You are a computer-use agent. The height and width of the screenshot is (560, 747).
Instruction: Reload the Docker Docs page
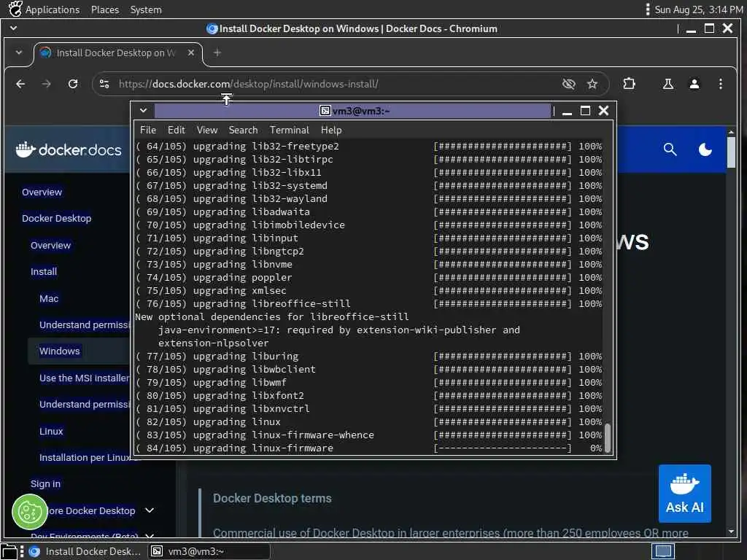(x=73, y=85)
